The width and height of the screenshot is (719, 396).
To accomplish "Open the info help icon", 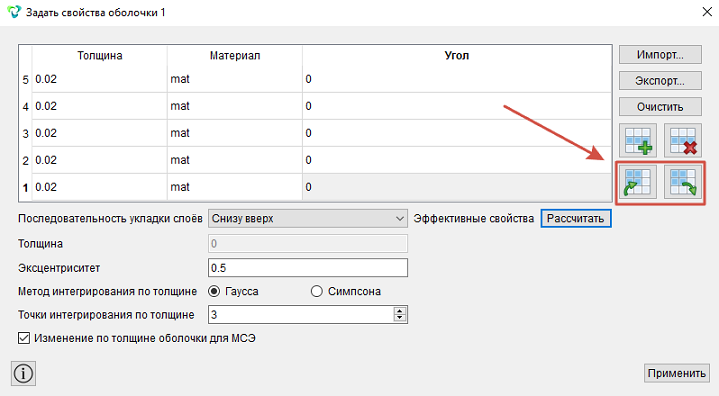I will click(x=23, y=373).
